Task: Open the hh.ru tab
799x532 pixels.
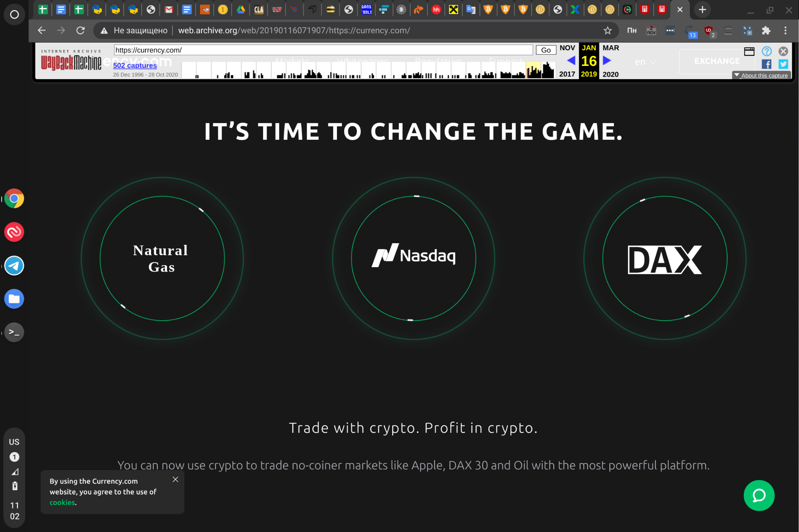Action: [436, 10]
